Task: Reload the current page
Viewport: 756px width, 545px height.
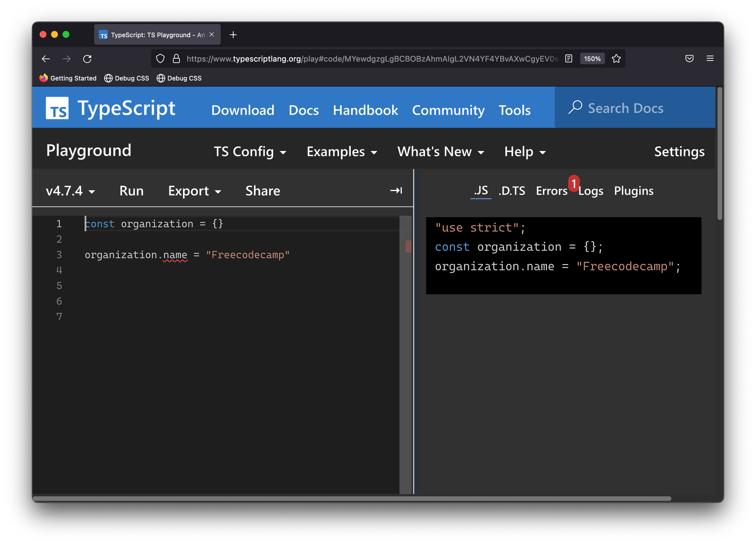Action: pyautogui.click(x=87, y=59)
